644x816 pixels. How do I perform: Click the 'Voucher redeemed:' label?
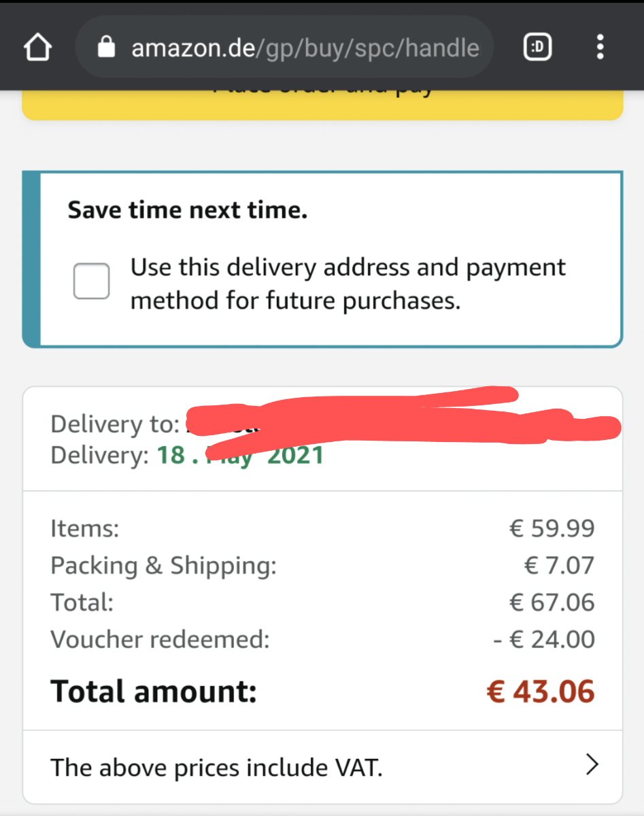(x=160, y=640)
